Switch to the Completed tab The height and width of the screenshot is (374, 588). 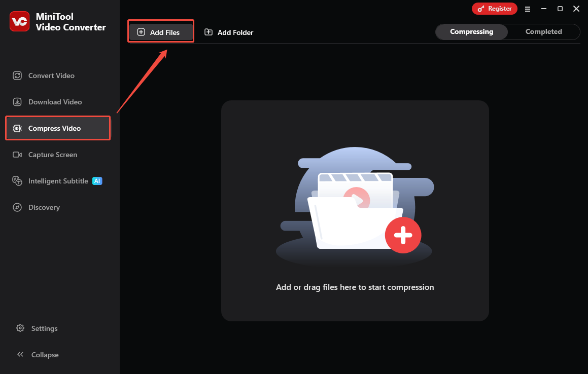543,31
